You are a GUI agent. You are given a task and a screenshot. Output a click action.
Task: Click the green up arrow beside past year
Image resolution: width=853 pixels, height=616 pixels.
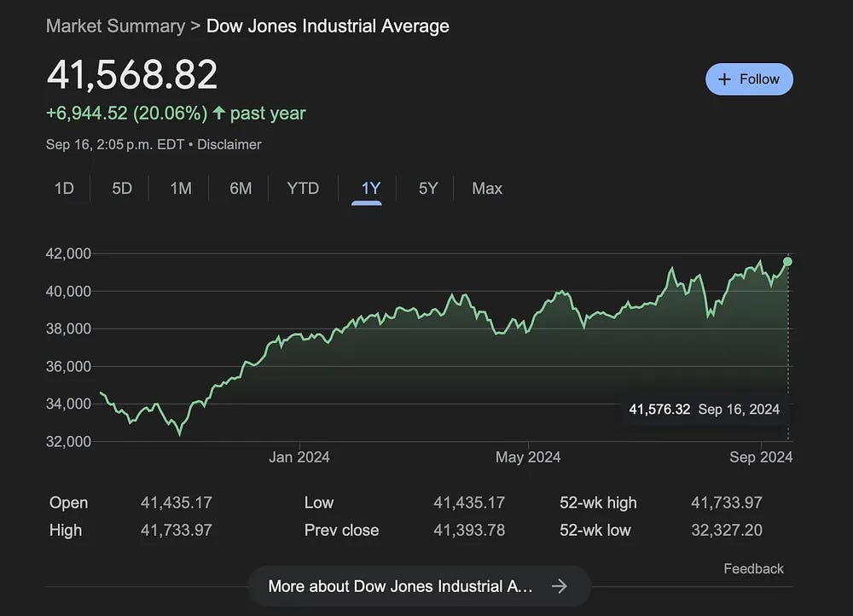click(218, 113)
